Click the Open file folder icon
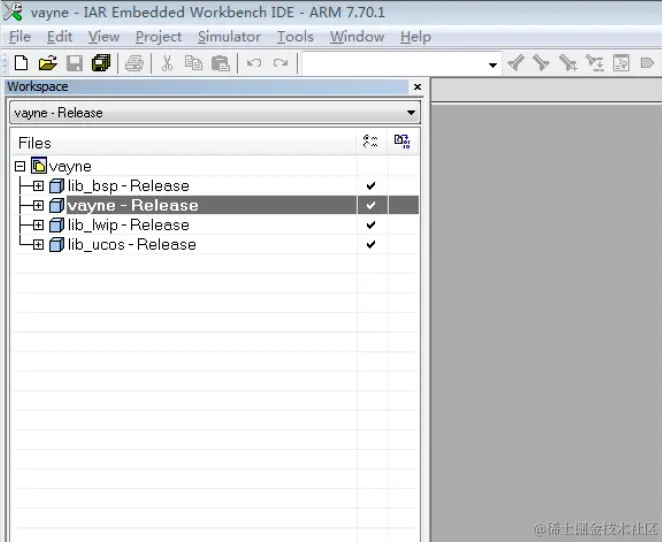Viewport: 663px width, 542px height. point(48,63)
